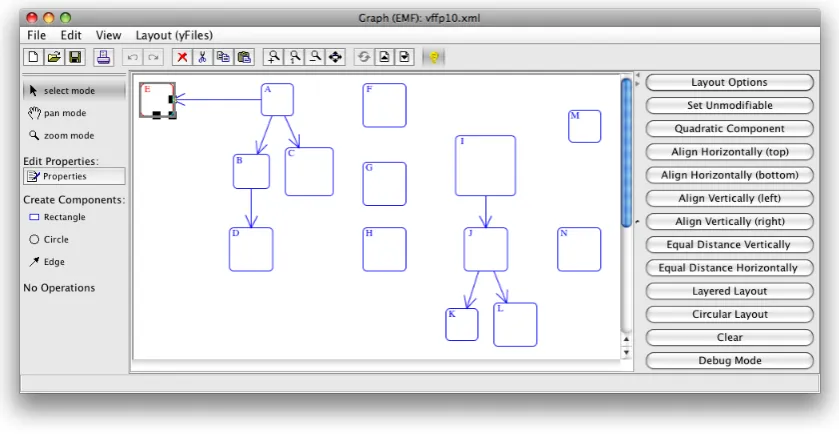839x434 pixels.
Task: Select node D in the graph
Action: point(251,249)
